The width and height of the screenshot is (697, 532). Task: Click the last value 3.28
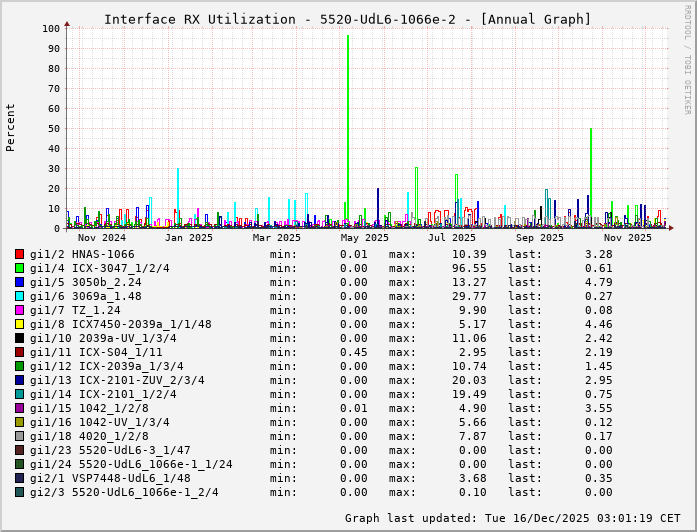click(599, 254)
